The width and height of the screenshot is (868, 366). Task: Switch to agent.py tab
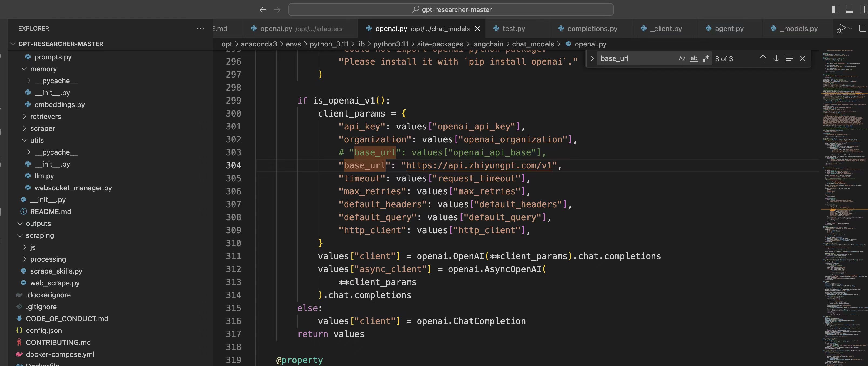[729, 29]
